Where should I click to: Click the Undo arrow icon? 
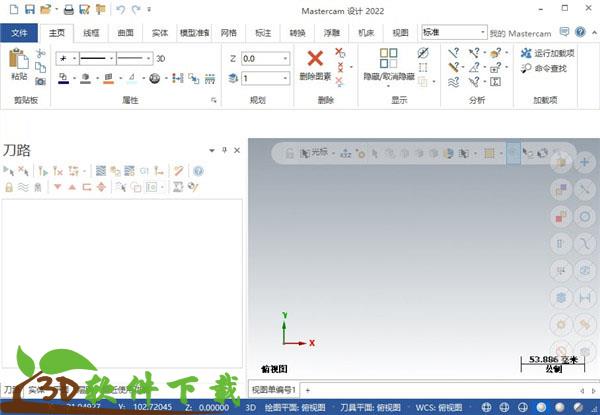(121, 10)
